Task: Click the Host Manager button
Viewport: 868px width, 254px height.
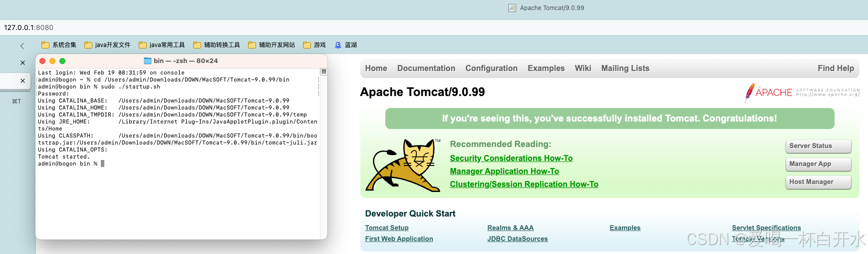Action: [x=819, y=182]
